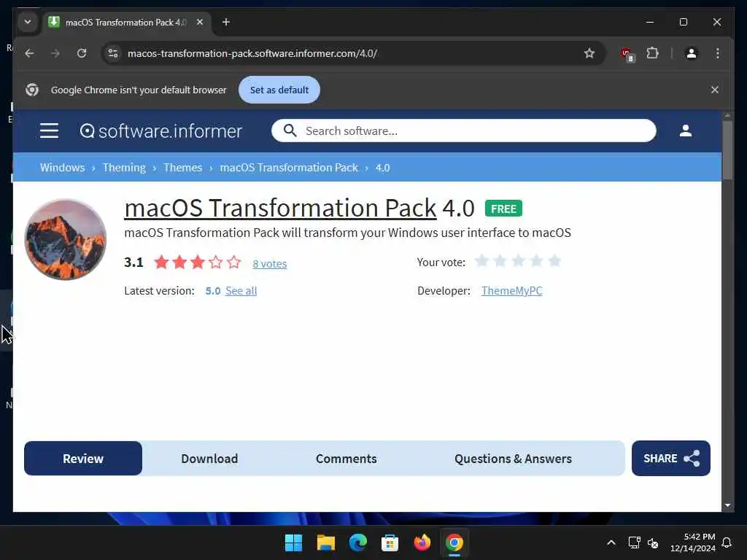The height and width of the screenshot is (560, 747).
Task: Dismiss the default browser notification bar
Action: 715,90
